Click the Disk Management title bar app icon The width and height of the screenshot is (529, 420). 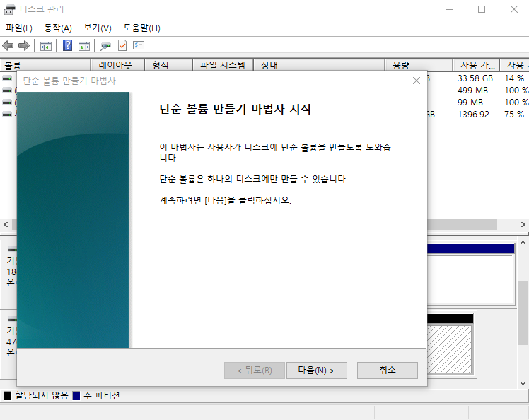point(9,9)
